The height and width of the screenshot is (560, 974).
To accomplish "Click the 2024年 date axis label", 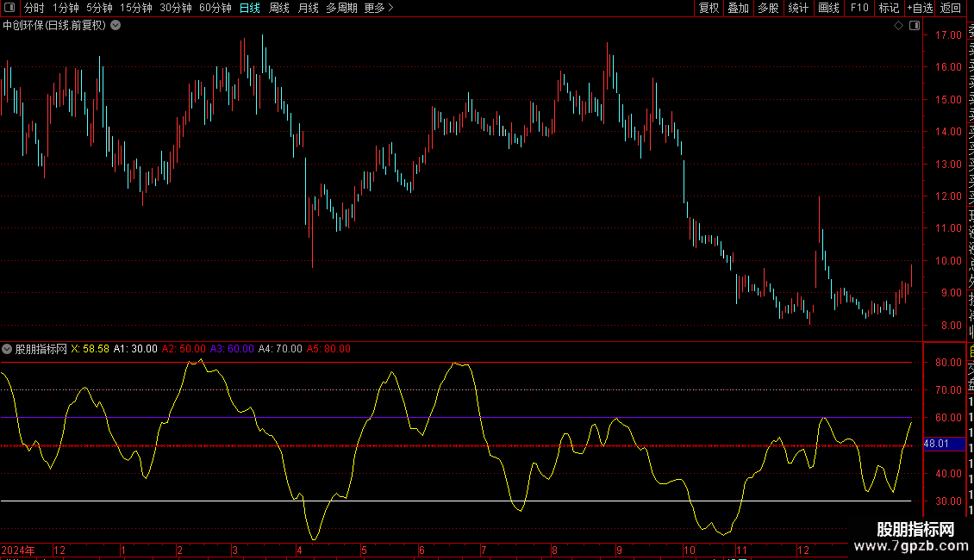I will point(18,551).
